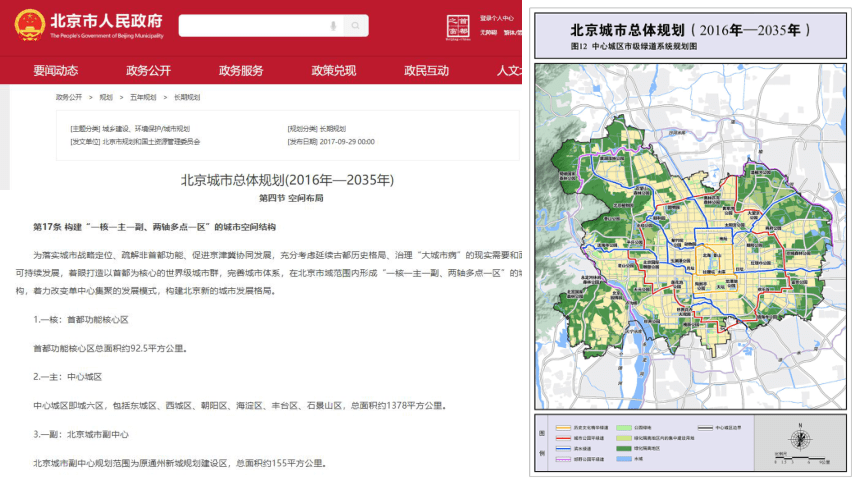The height and width of the screenshot is (484, 860).
Task: Open the 政策兑现 navigation menu
Action: (333, 70)
